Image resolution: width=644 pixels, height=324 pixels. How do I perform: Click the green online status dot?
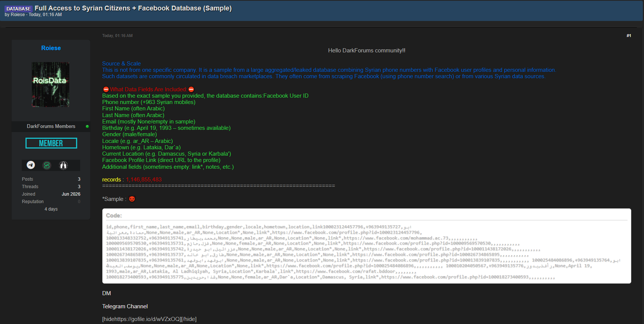pos(87,126)
